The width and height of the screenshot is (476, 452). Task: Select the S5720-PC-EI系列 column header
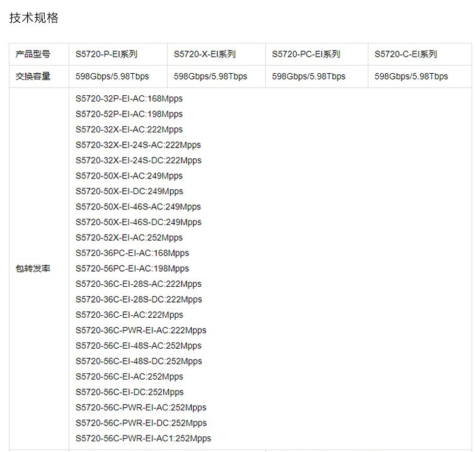(317, 54)
